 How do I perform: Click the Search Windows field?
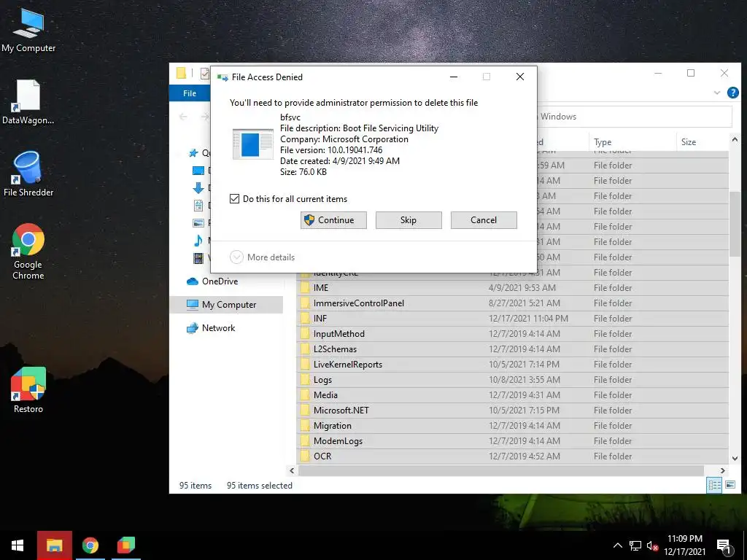pos(634,117)
